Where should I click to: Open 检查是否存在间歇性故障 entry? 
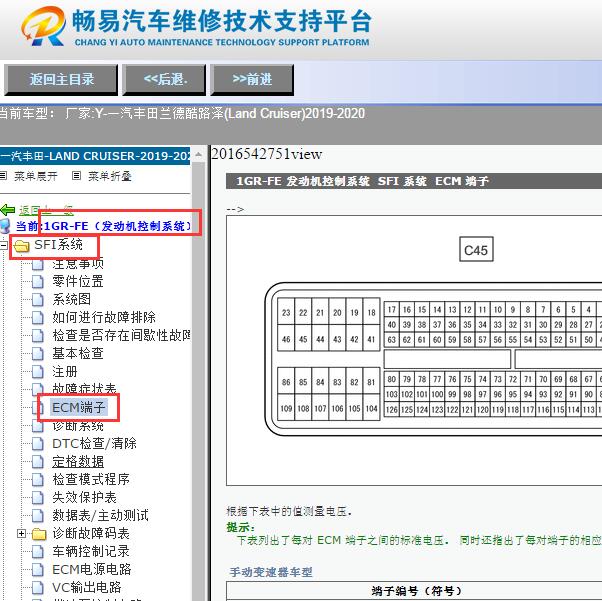pyautogui.click(x=121, y=336)
